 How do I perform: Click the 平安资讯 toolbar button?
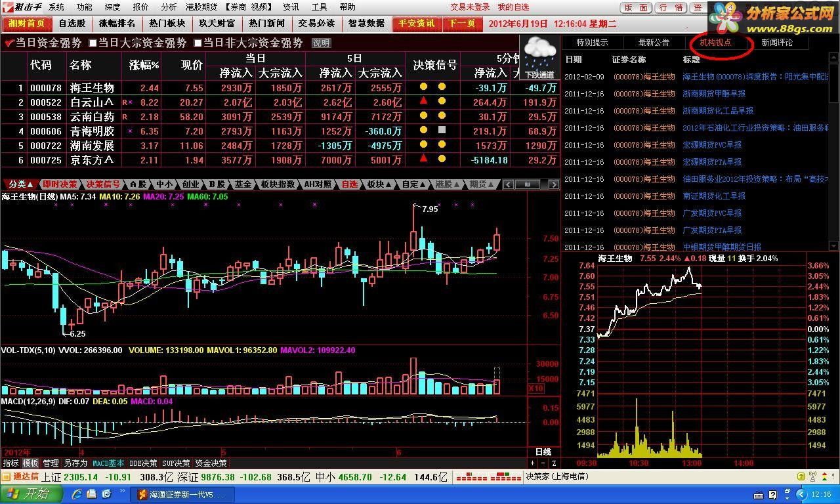pos(417,24)
